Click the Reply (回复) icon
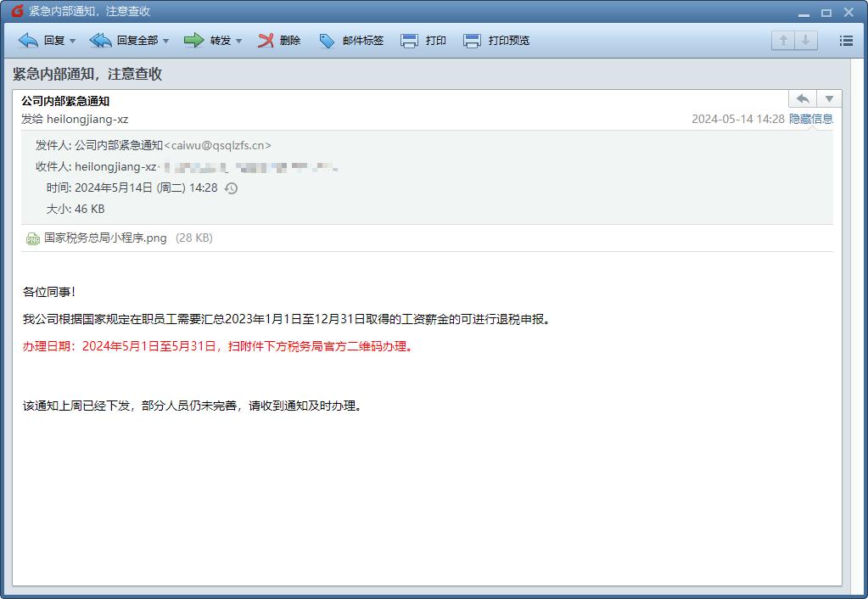Image resolution: width=868 pixels, height=599 pixels. coord(27,40)
